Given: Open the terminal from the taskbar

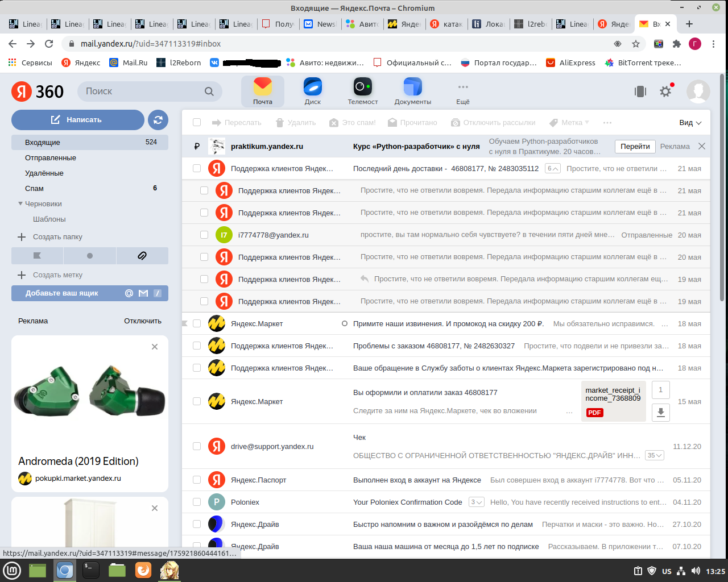Looking at the screenshot, I should tap(90, 570).
